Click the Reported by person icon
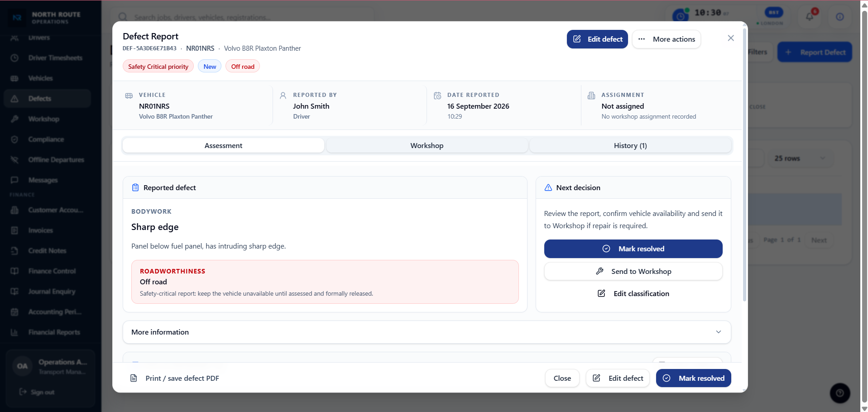 (283, 96)
